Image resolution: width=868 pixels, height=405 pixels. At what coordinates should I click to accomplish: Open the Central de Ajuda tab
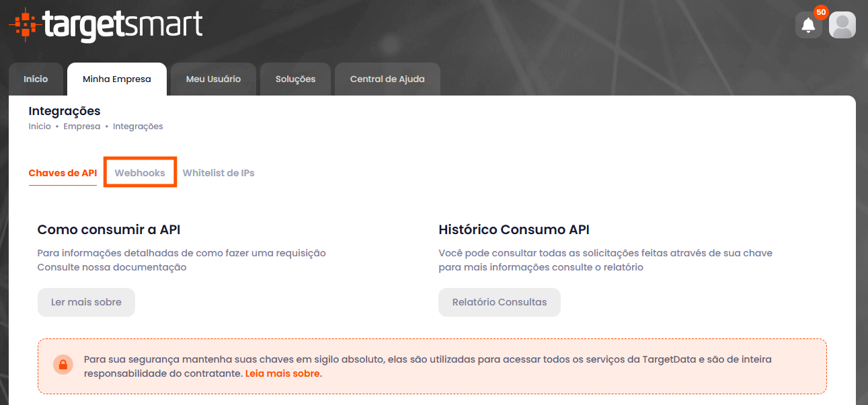pyautogui.click(x=387, y=79)
